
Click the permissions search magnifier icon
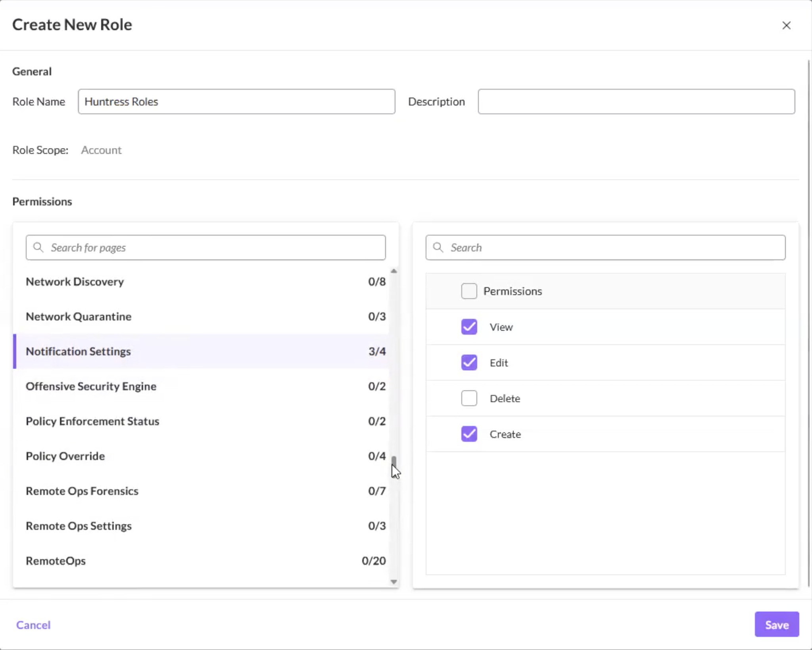[438, 247]
